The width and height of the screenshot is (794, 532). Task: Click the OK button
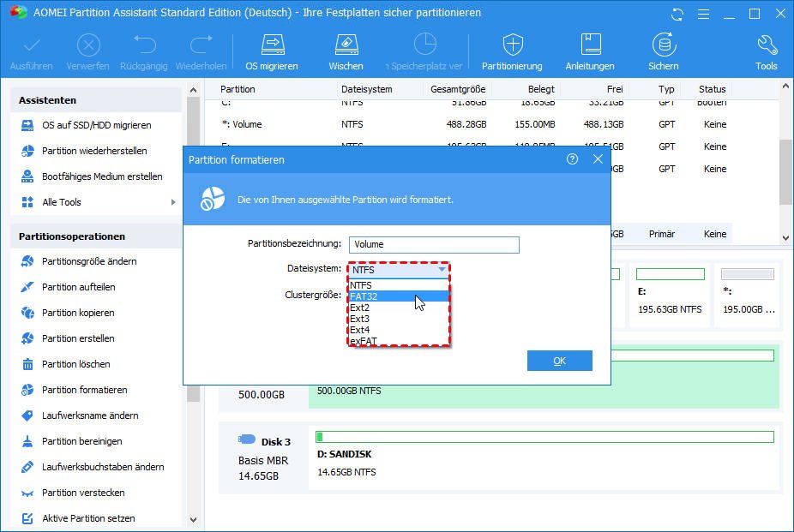tap(560, 361)
